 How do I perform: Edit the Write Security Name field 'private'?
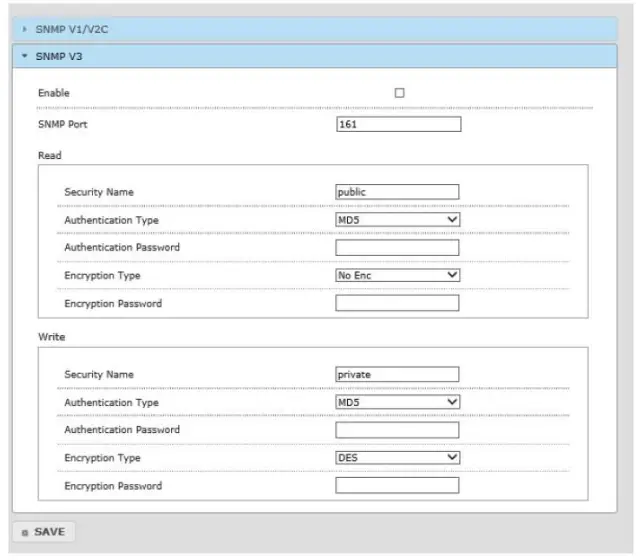397,374
